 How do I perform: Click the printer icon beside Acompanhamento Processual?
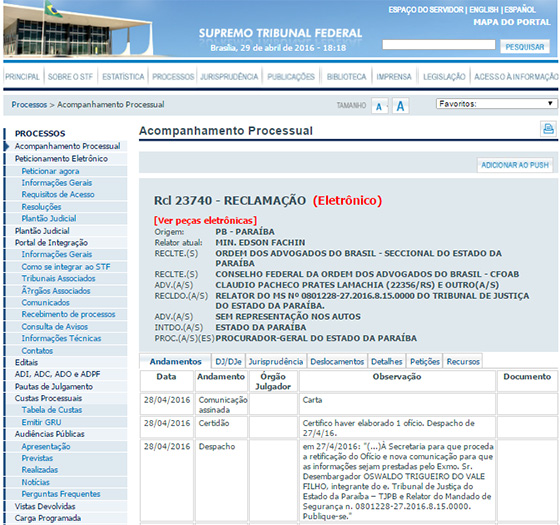548,129
